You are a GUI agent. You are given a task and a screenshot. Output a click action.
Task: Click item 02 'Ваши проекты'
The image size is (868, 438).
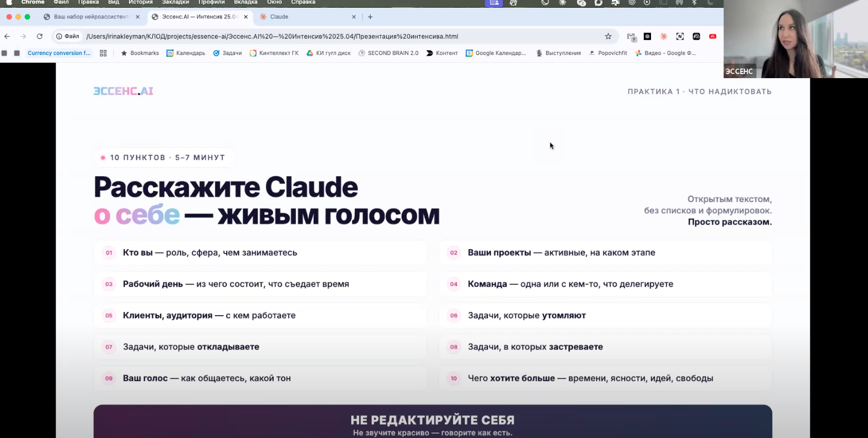coord(605,252)
